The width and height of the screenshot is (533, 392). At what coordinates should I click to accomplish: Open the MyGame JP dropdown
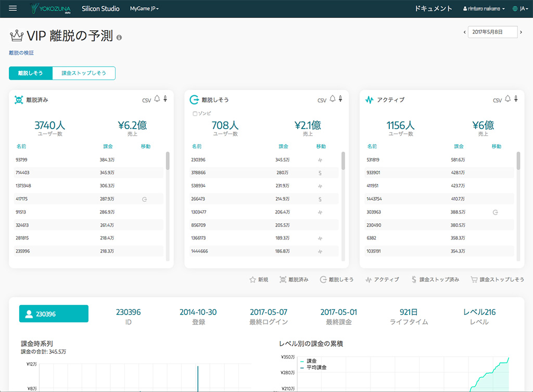tap(144, 9)
